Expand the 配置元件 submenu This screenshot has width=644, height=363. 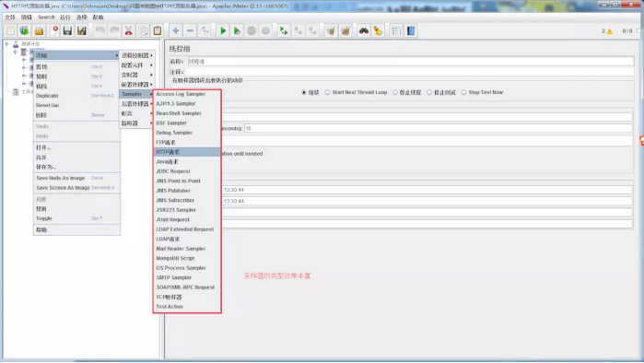(136, 65)
